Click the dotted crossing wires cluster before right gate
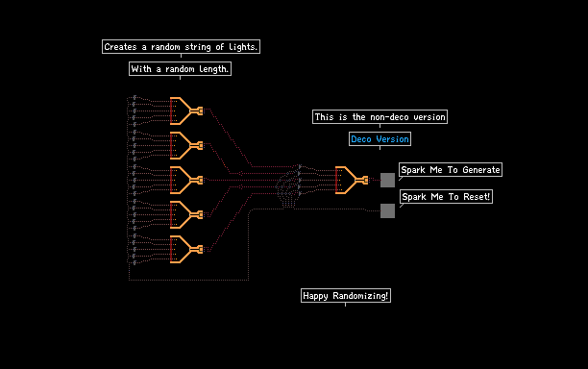Viewport: 588px width, 369px height. (x=289, y=185)
